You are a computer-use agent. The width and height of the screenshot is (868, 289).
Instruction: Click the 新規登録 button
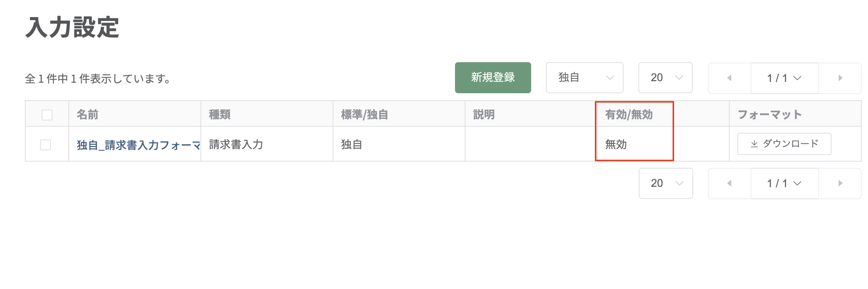(x=493, y=78)
